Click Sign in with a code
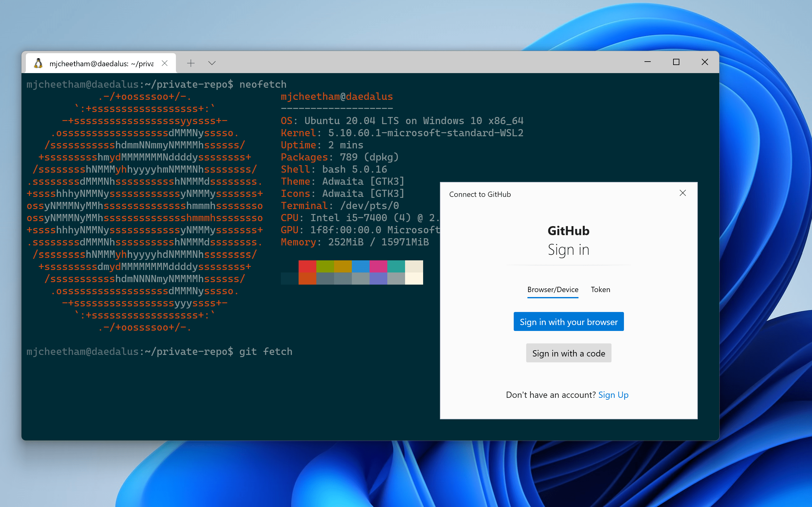The image size is (812, 507). pyautogui.click(x=569, y=353)
